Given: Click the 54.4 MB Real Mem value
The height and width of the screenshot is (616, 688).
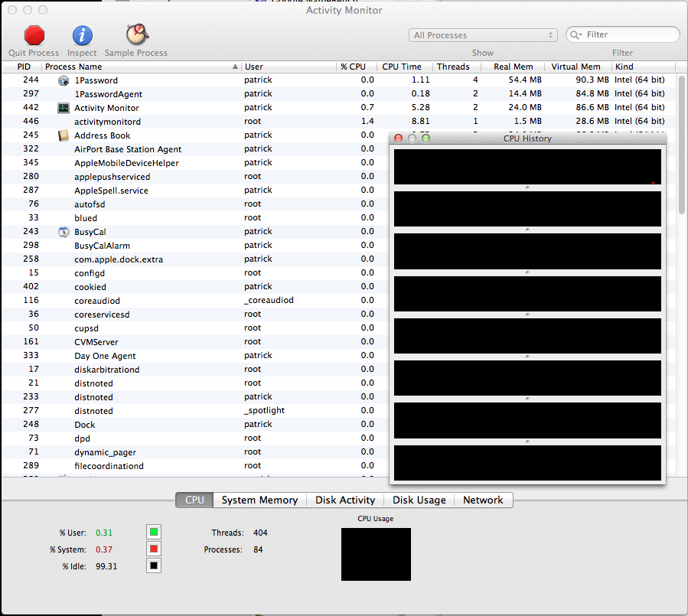Looking at the screenshot, I should 525,80.
